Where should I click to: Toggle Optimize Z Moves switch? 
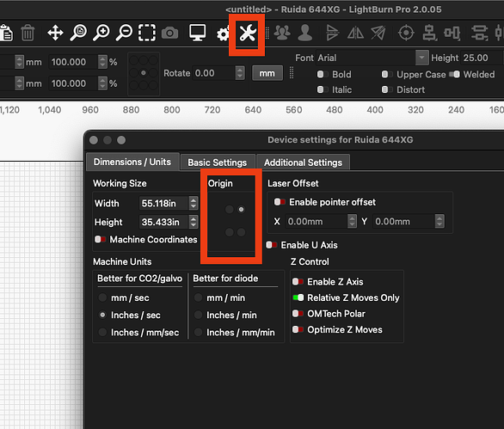click(298, 330)
